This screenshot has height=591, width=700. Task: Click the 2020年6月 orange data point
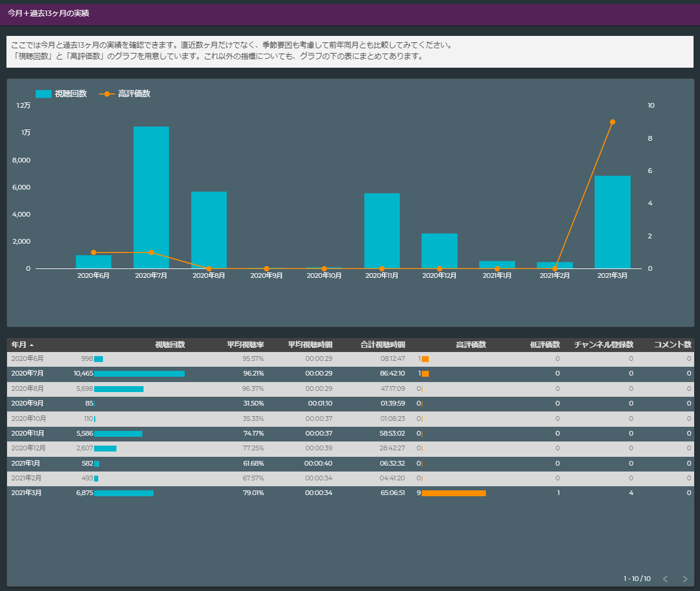click(x=94, y=253)
